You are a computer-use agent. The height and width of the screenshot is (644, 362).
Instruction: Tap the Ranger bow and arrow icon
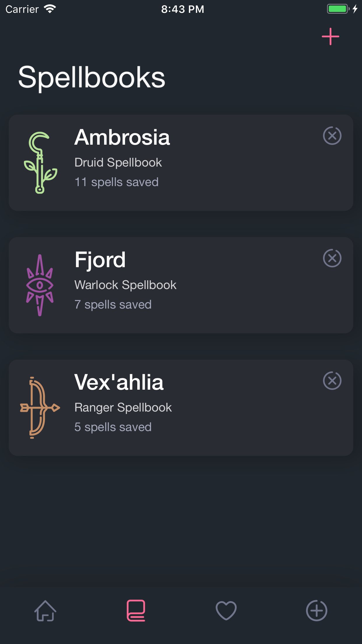point(40,407)
